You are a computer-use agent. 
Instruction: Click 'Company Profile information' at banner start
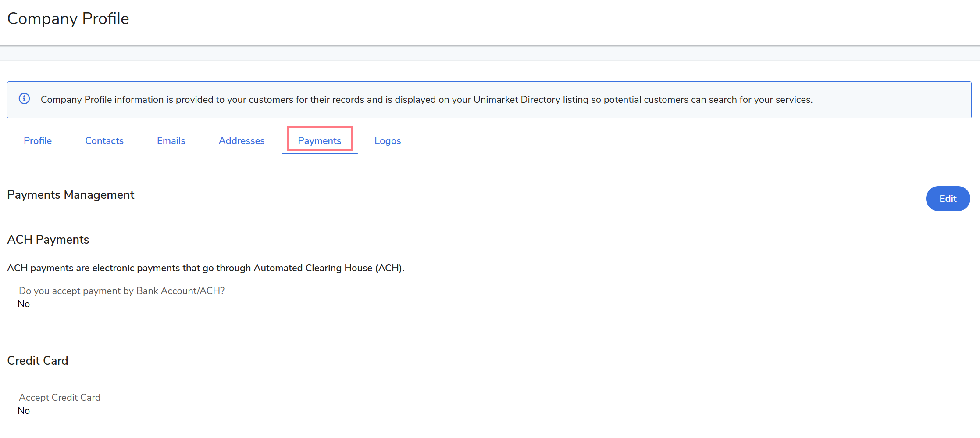(x=102, y=100)
